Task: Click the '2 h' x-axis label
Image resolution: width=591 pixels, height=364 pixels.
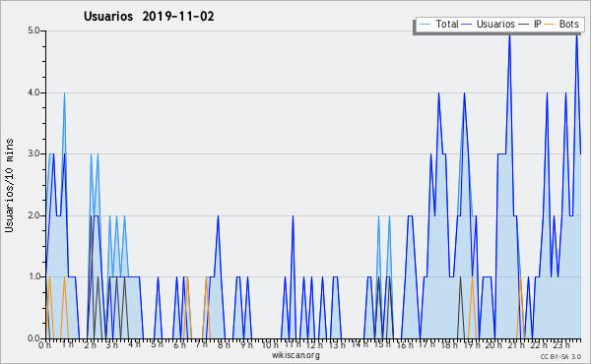Action: point(90,344)
